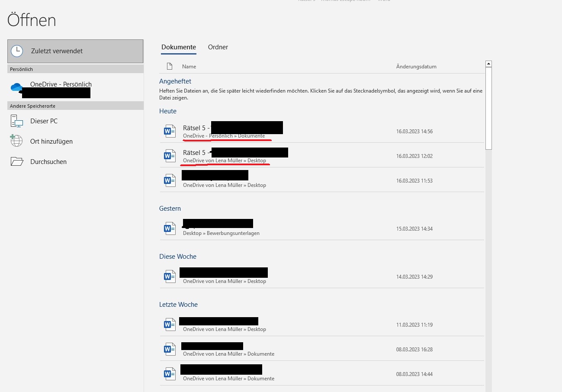Click the clock icon for Zuletzt verwendet
562x392 pixels.
(17, 51)
